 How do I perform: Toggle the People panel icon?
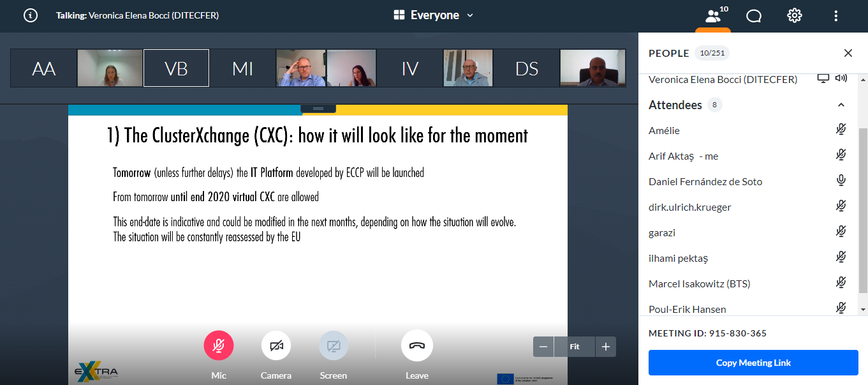[x=713, y=15]
